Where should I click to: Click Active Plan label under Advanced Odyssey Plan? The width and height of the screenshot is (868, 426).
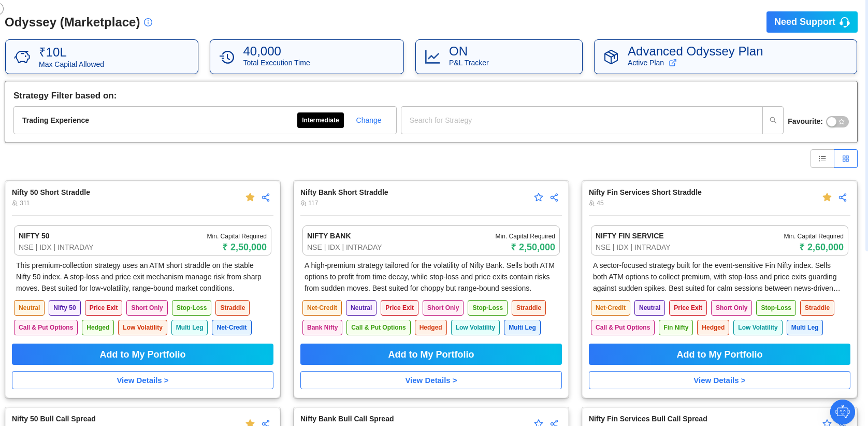(646, 63)
